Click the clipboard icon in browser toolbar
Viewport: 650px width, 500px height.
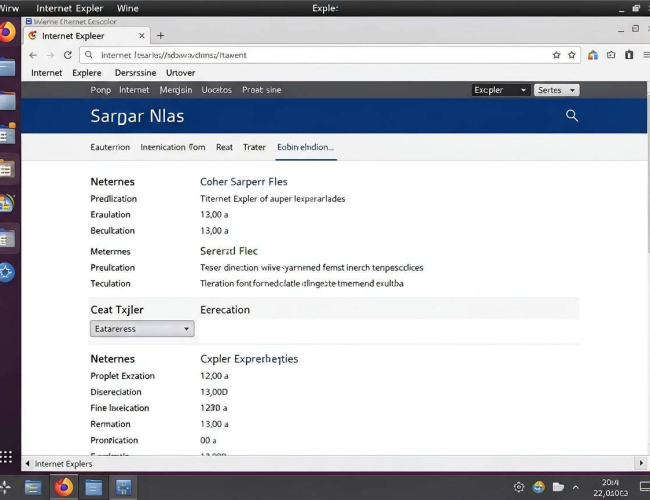629,55
